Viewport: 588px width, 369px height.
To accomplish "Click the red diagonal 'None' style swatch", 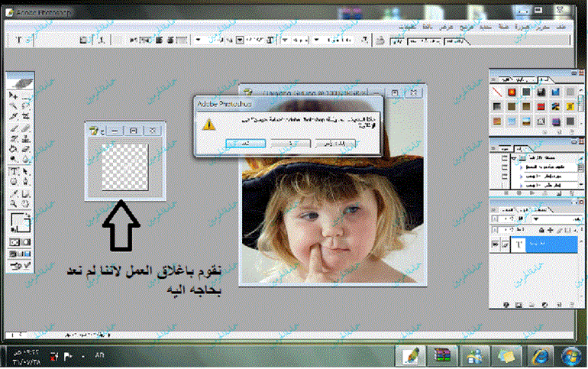I will (497, 92).
